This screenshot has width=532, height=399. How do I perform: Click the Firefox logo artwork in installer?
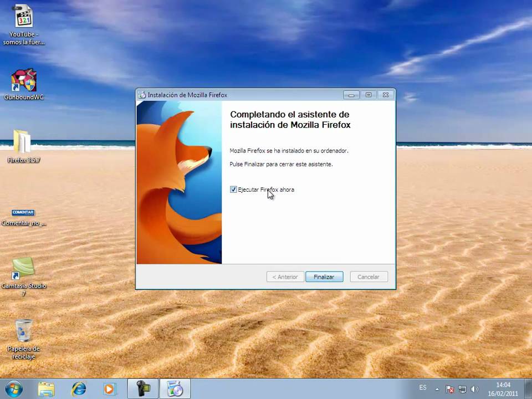[x=179, y=182]
